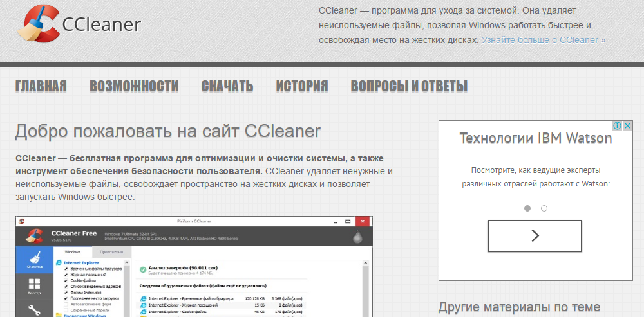
Task: Toggle the 'Сохранённые пароли' checkbox
Action: point(66,310)
